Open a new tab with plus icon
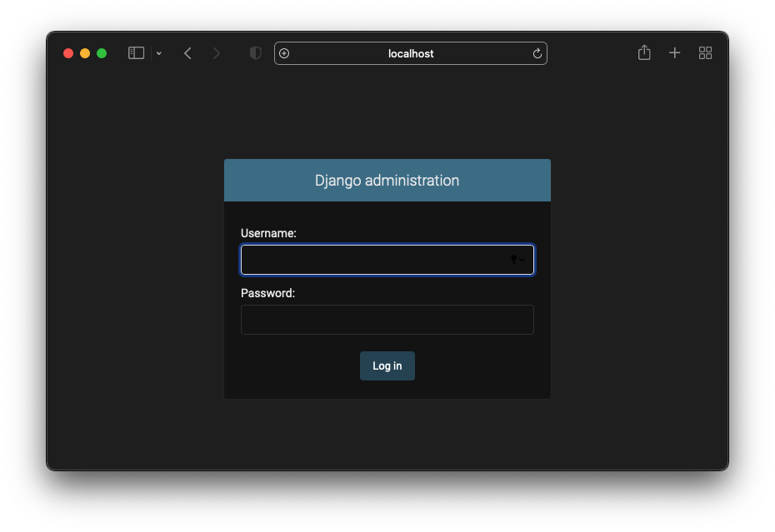 coord(675,52)
